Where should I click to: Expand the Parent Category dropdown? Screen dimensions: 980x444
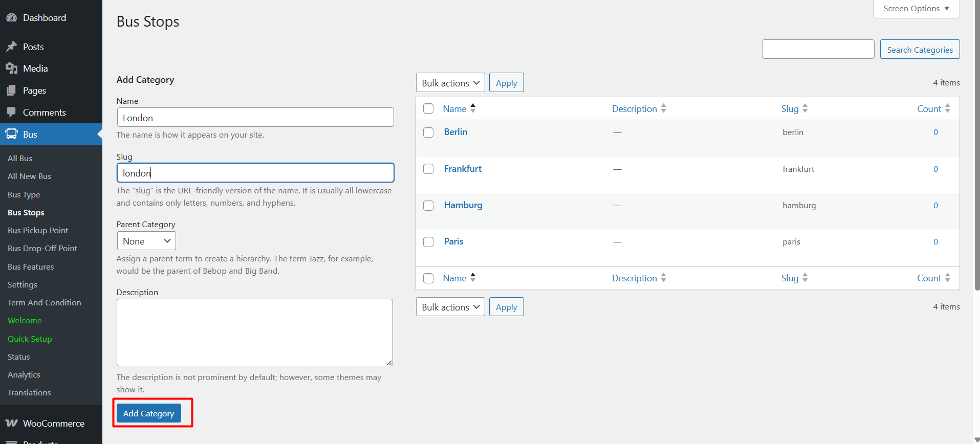click(x=146, y=241)
